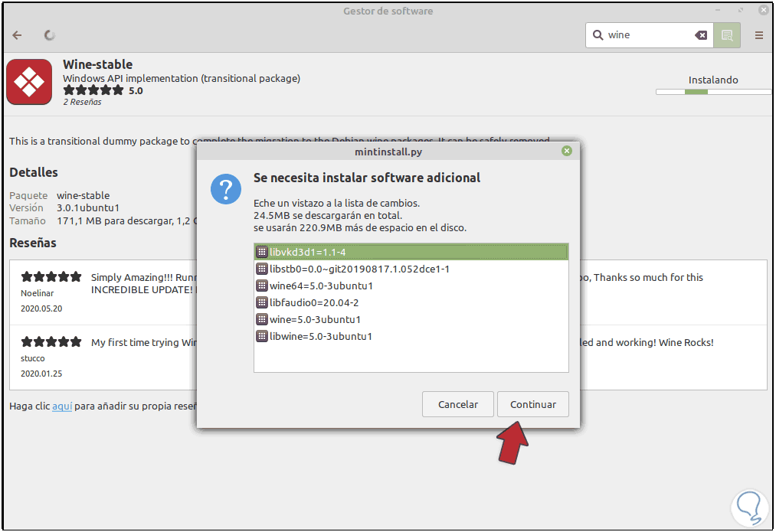Viewport: 776px width, 532px height.
Task: Click the 'aquí' link to add a review
Action: [62, 406]
